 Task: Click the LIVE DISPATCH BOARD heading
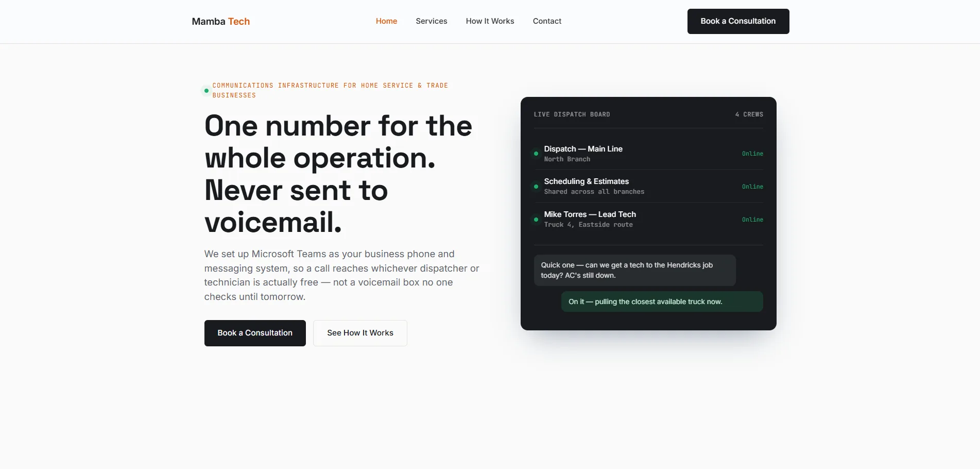click(x=572, y=114)
